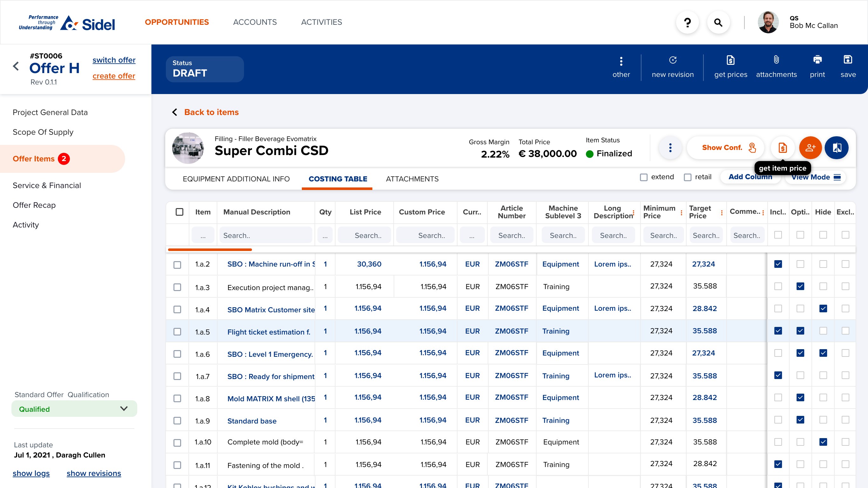Image resolution: width=868 pixels, height=488 pixels.
Task: Go back using arrow beside Offer H
Action: [x=16, y=66]
